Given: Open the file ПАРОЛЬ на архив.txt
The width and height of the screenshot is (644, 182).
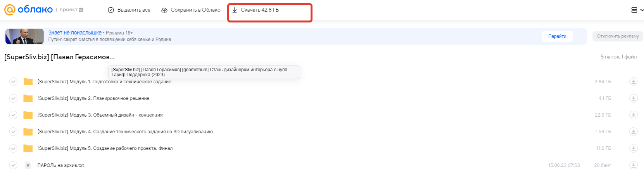Looking at the screenshot, I should pos(60,165).
